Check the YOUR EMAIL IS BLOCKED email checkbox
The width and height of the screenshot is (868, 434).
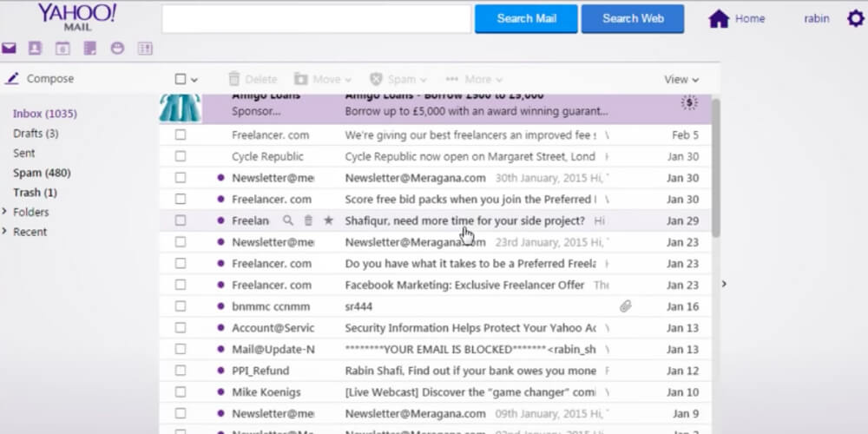coord(181,349)
